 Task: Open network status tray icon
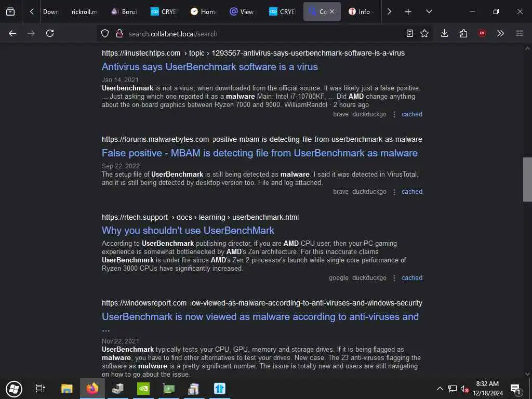pyautogui.click(x=453, y=389)
